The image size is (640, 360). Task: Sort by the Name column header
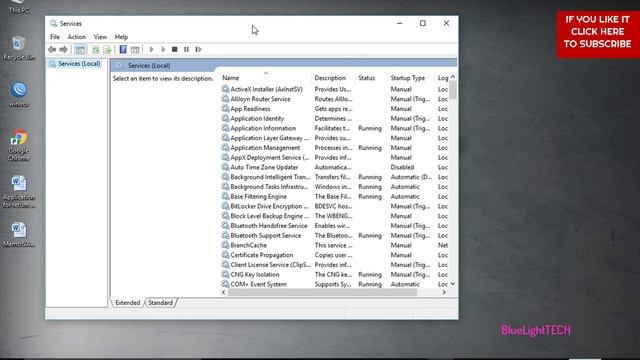pos(231,78)
